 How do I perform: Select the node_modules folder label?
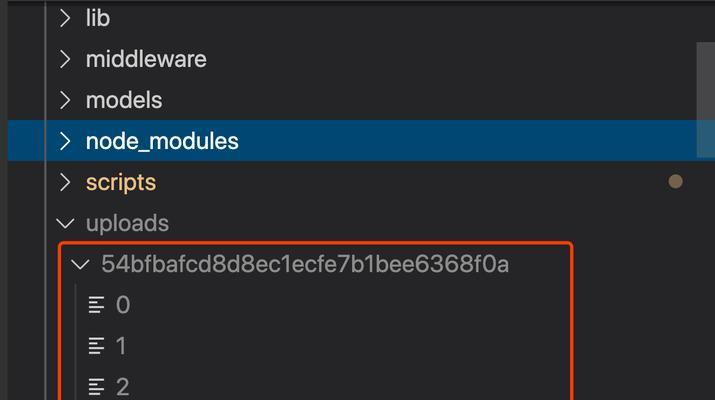pos(162,141)
